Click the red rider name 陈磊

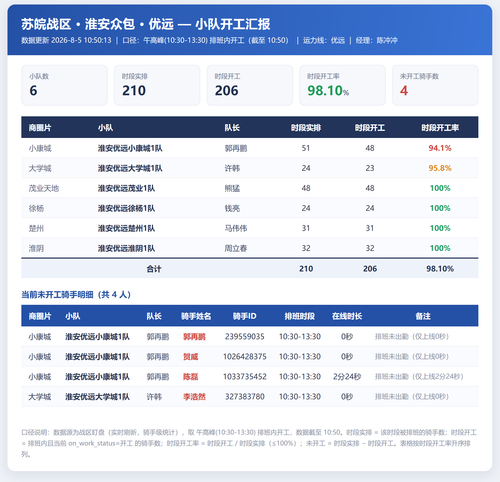[190, 377]
